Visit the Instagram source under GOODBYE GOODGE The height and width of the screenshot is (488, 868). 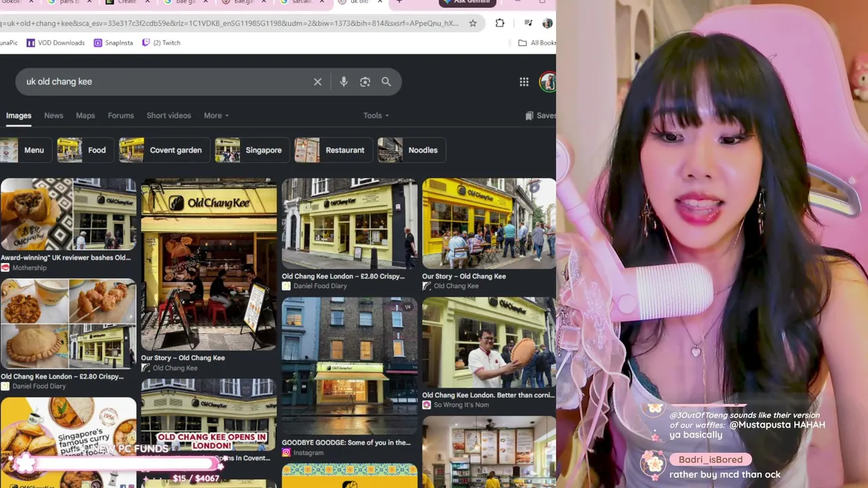pos(302,453)
